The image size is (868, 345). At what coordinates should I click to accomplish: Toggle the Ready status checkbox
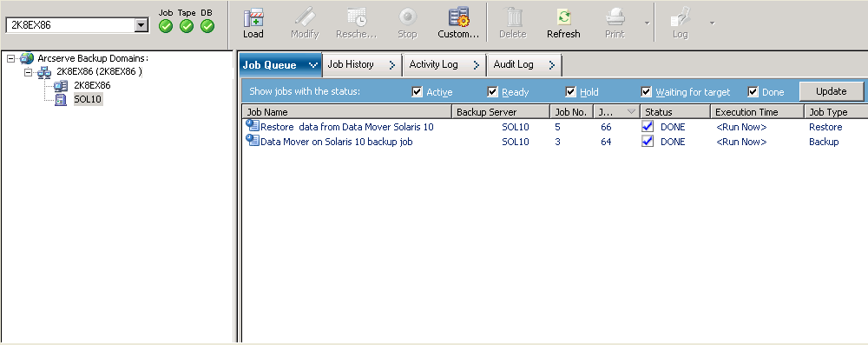pos(493,91)
